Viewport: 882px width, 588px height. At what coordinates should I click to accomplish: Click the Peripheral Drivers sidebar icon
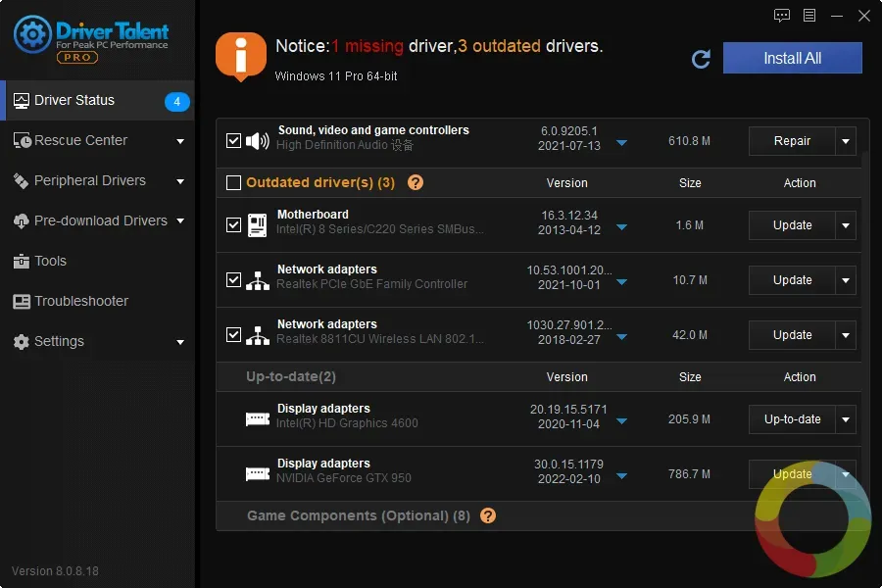click(x=21, y=180)
